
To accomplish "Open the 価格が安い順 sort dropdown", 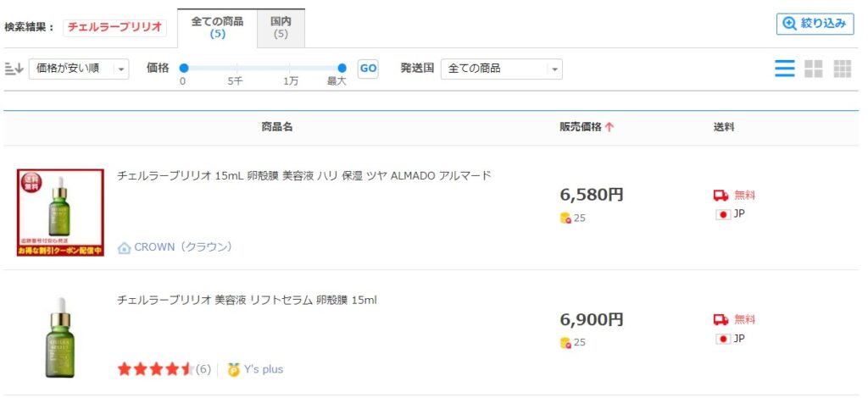I will tap(79, 69).
